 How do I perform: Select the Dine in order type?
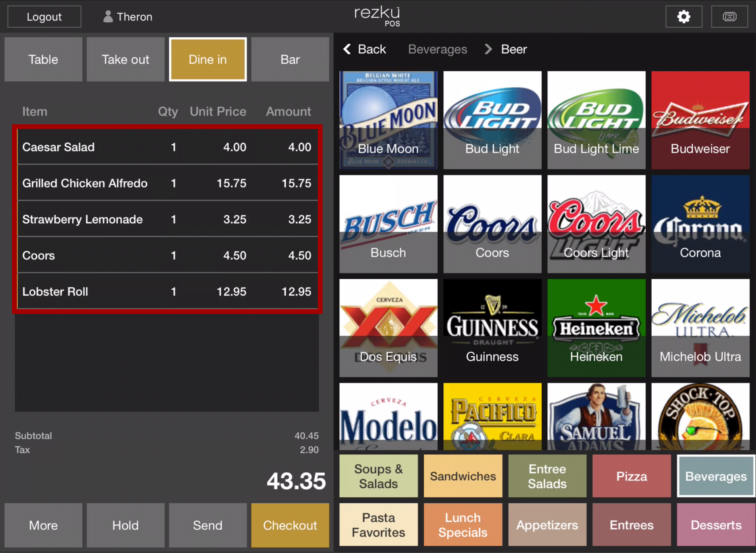click(x=208, y=59)
